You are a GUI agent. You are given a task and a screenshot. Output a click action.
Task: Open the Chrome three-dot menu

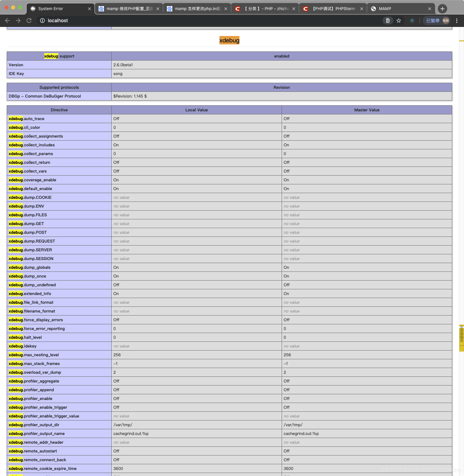click(x=457, y=21)
